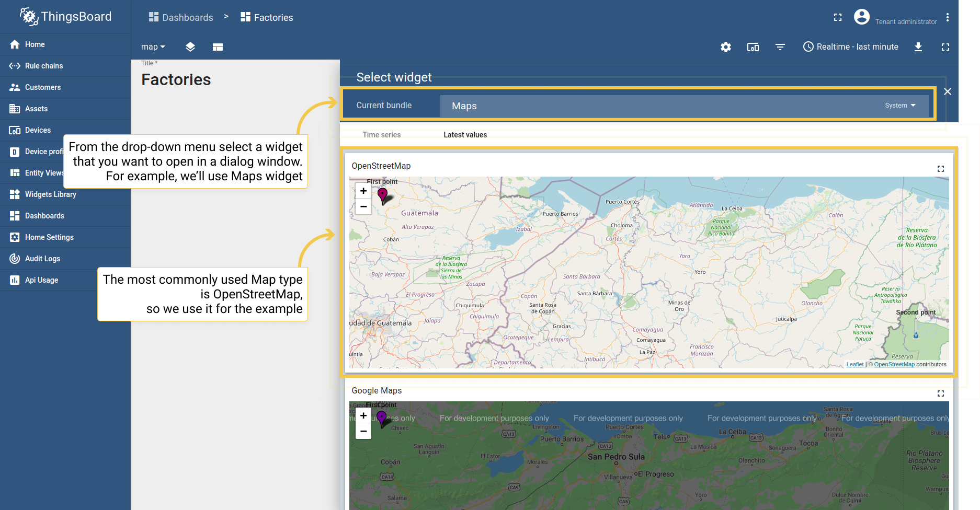Open dashboard settings gear
The height and width of the screenshot is (510, 980).
coord(726,47)
